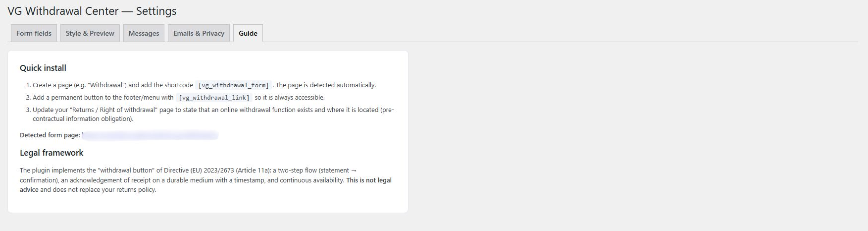Click the [vg_withdrawal_link] shortcode

coord(214,98)
